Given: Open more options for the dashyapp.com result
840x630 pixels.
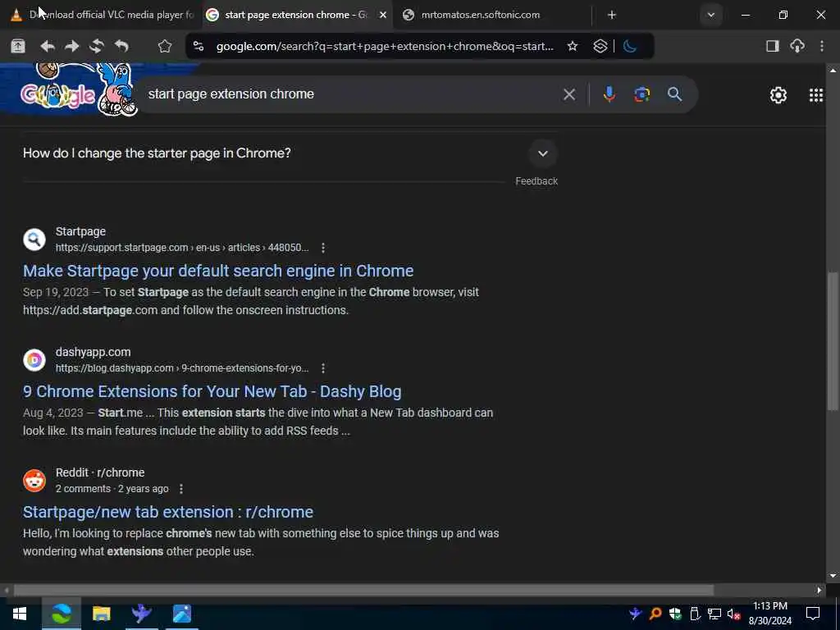Looking at the screenshot, I should (x=323, y=368).
